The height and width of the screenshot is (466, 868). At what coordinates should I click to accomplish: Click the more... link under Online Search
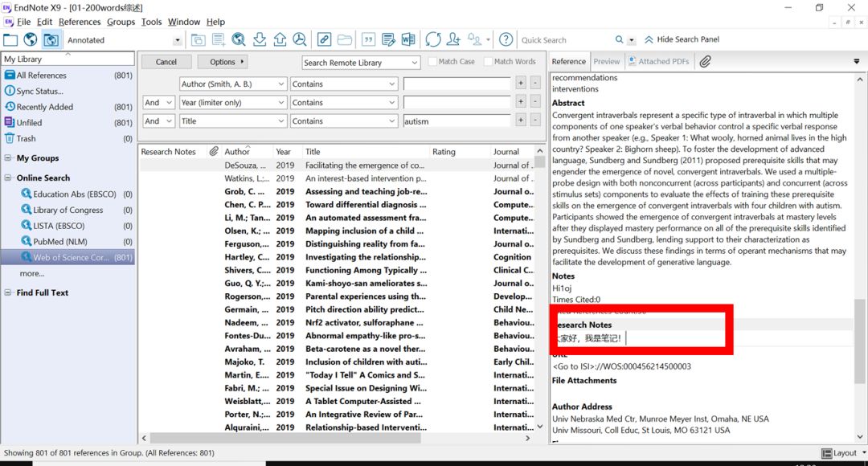click(32, 273)
